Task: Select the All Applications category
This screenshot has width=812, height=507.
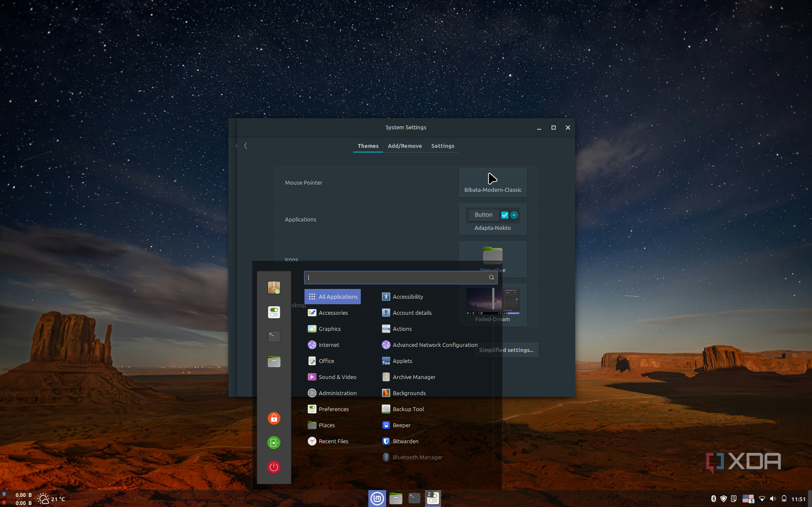Action: tap(333, 297)
